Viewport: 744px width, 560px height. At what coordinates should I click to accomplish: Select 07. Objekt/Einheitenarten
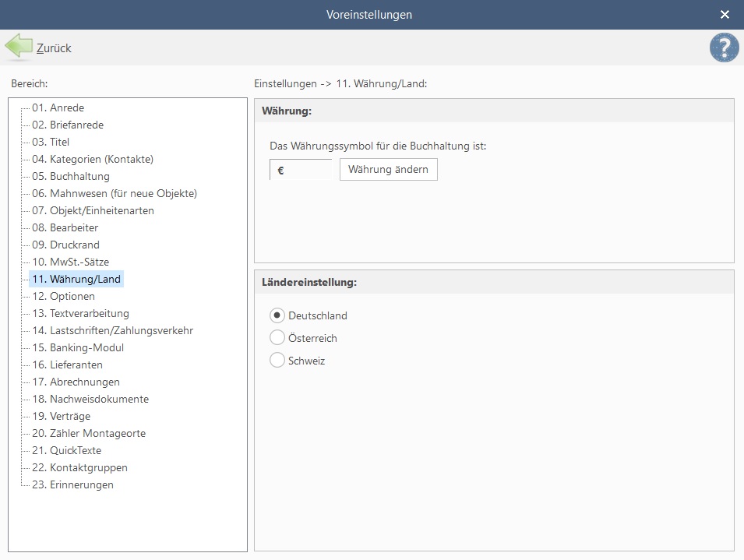[x=93, y=210]
